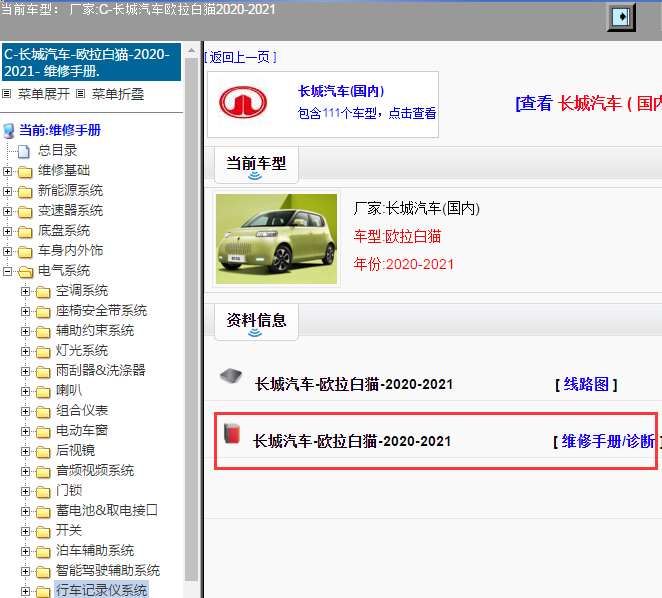Expand the 辅助约束系统 subfolder
The image size is (662, 598).
click(25, 332)
